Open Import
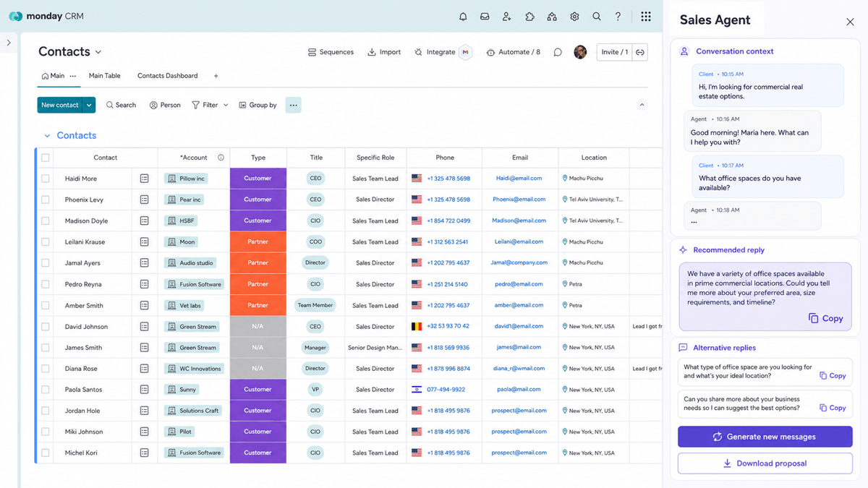This screenshot has height=488, width=868. [384, 52]
